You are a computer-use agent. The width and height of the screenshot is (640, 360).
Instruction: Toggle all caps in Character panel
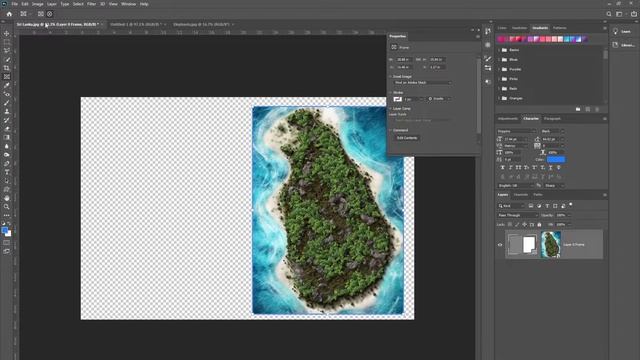tap(518, 167)
